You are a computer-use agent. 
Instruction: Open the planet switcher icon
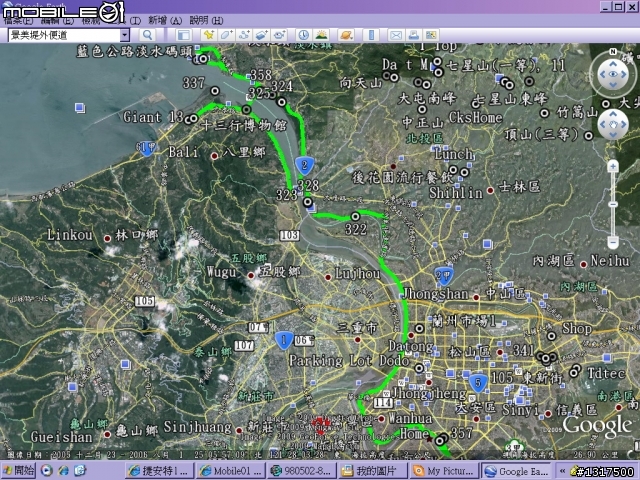click(x=346, y=35)
